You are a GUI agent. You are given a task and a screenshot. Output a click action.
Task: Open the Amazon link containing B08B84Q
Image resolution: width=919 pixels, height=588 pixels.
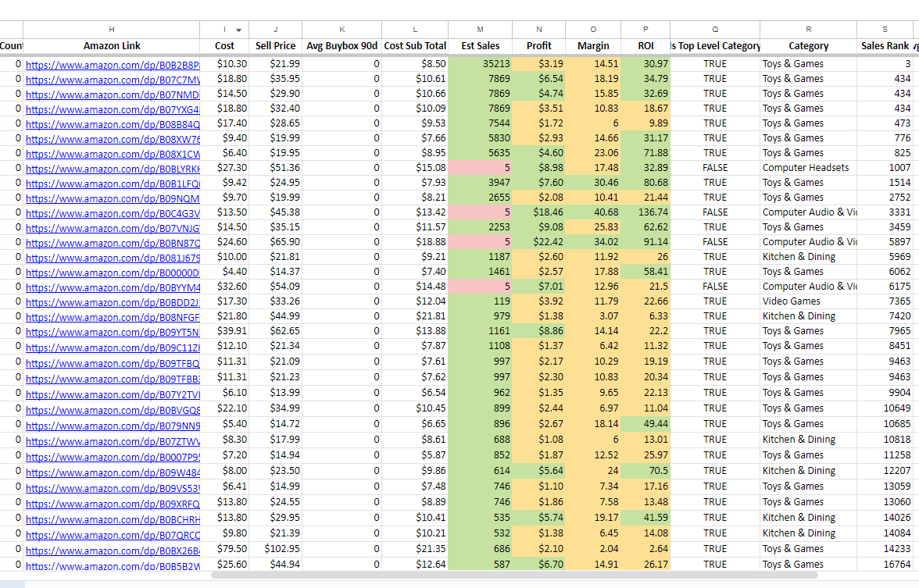pyautogui.click(x=113, y=123)
